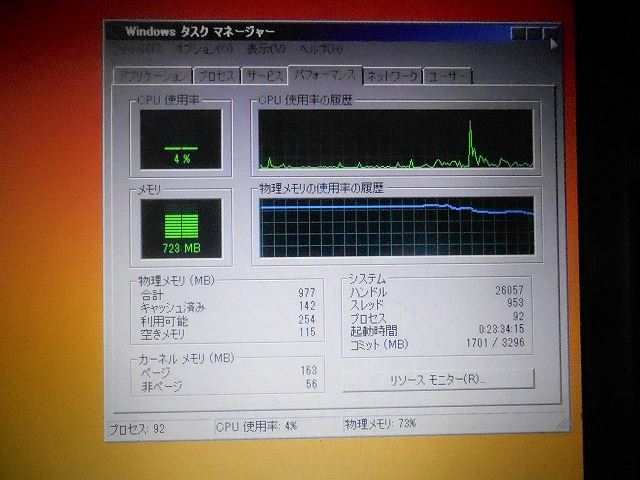
Task: Click status bar プロセス: 92
Action: pos(137,429)
